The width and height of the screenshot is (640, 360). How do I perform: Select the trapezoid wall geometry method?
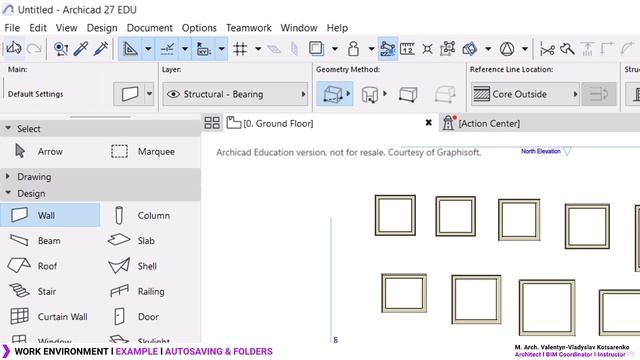pyautogui.click(x=408, y=94)
